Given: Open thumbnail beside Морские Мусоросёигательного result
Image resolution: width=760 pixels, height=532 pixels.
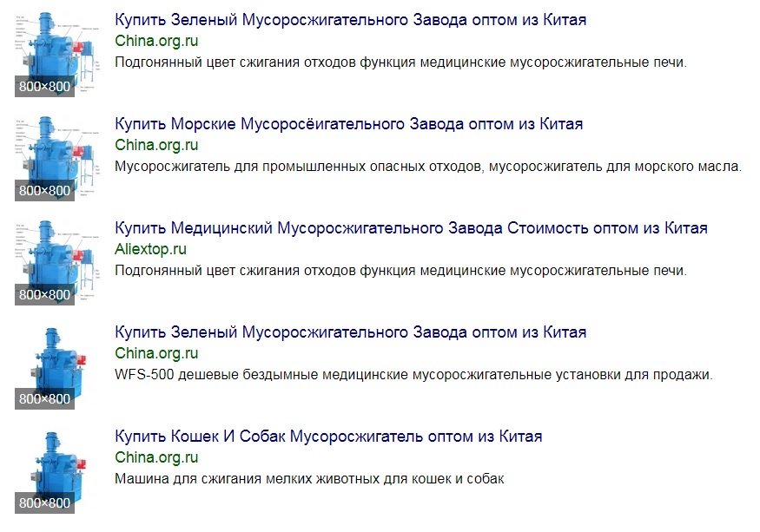Looking at the screenshot, I should pos(57,157).
